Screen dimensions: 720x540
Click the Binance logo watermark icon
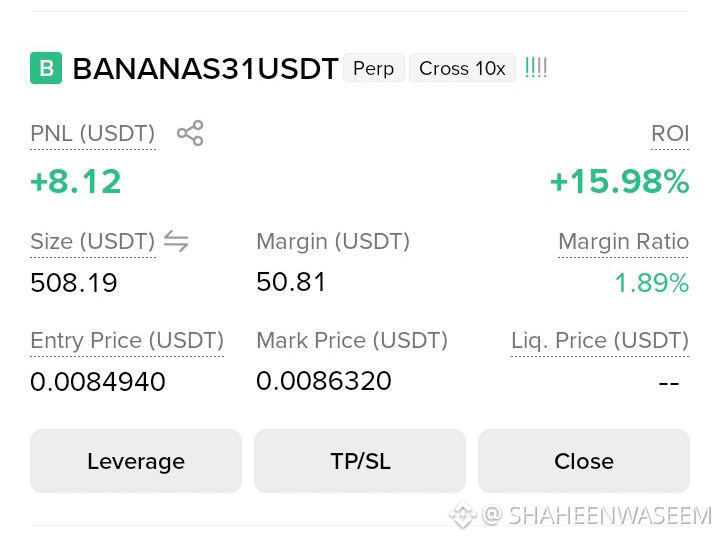463,515
